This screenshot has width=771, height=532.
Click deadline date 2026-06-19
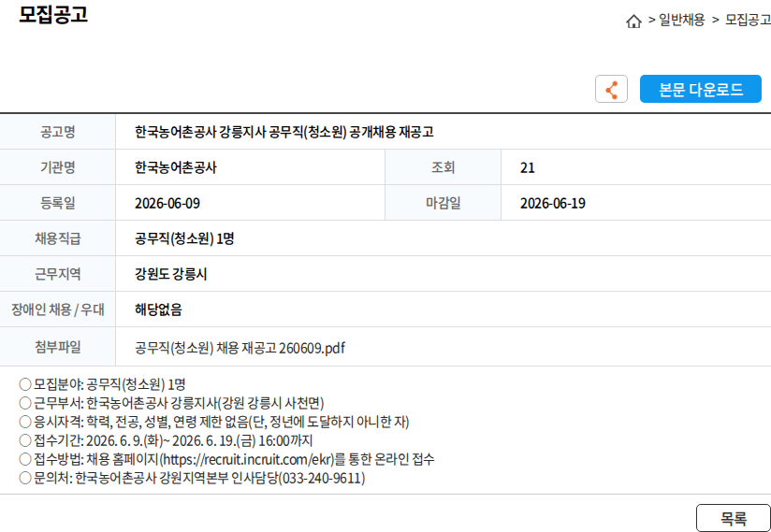553,204
